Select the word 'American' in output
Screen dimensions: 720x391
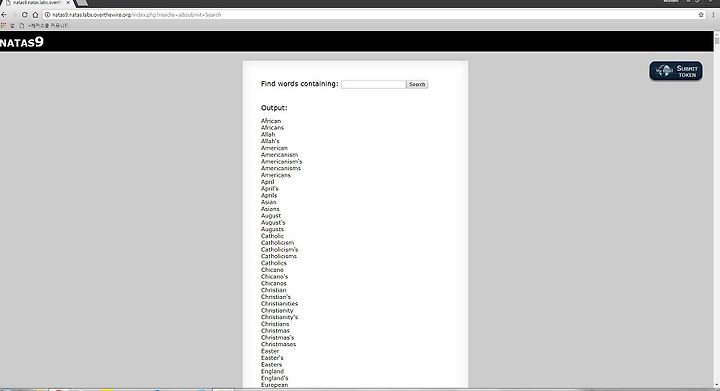274,148
